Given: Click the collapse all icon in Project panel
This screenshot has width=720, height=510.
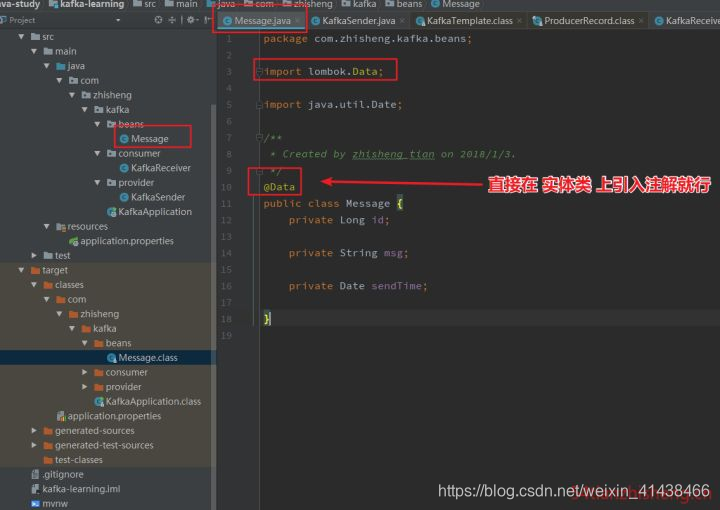Looking at the screenshot, I should coord(172,20).
